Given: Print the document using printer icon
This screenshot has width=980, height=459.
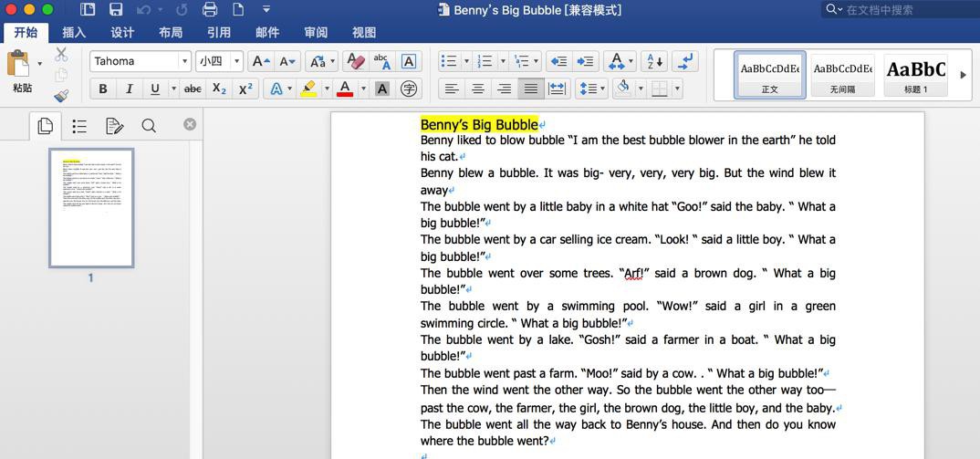Looking at the screenshot, I should click(x=210, y=9).
